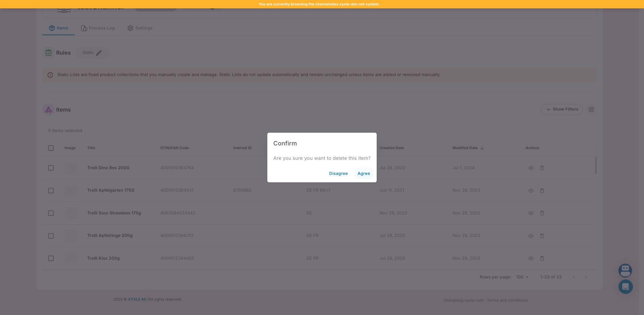Viewport: 644px width, 315px height.
Task: Sort by GTIN/EAN Code column header
Action: [x=174, y=148]
